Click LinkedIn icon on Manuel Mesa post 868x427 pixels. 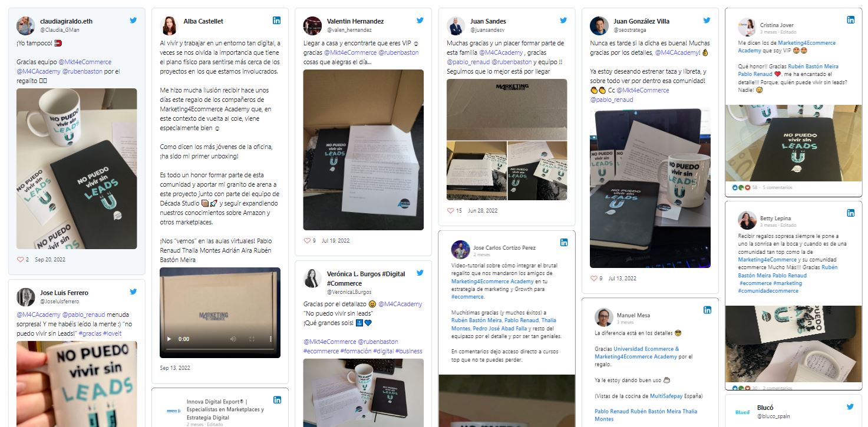click(707, 310)
